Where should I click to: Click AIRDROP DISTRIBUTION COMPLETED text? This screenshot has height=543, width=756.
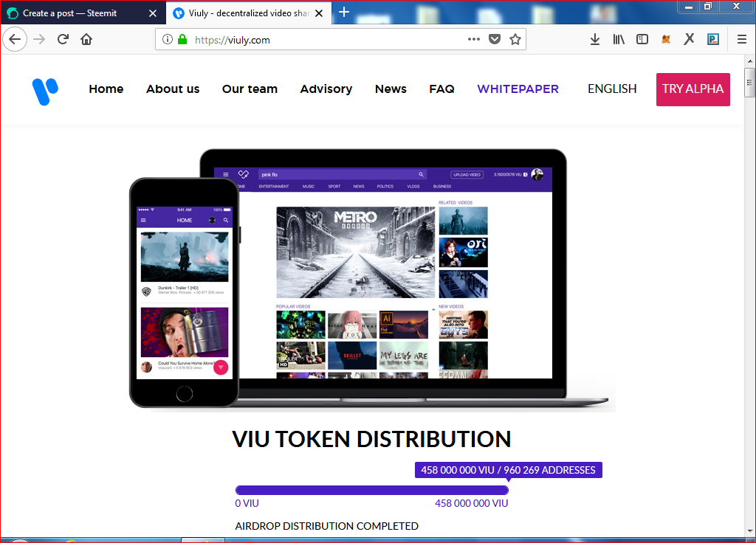click(326, 526)
